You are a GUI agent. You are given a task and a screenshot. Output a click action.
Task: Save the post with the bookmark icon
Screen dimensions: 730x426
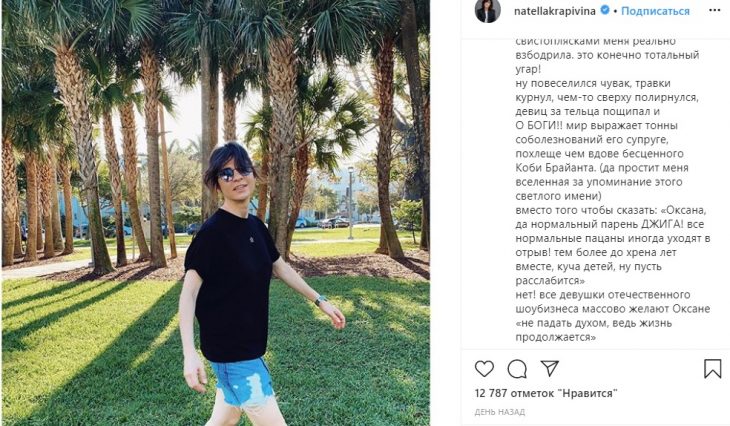click(712, 368)
